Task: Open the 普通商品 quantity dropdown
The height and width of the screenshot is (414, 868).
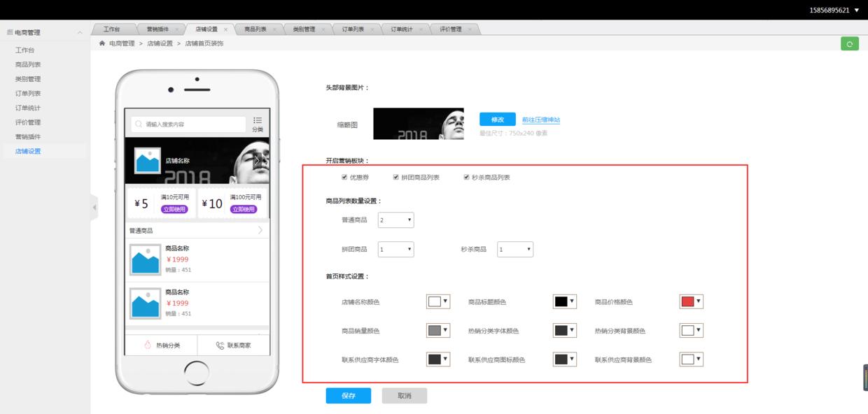Action: (395, 220)
